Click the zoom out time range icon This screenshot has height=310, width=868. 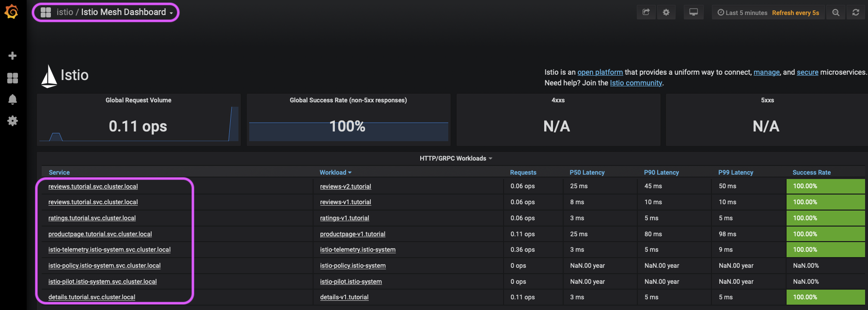[836, 13]
